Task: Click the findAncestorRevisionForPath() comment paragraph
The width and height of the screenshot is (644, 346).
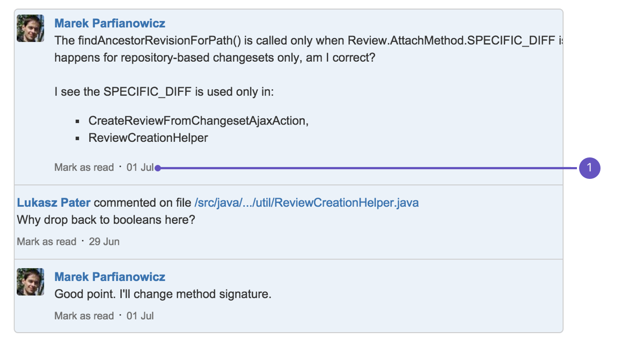Action: click(x=309, y=49)
